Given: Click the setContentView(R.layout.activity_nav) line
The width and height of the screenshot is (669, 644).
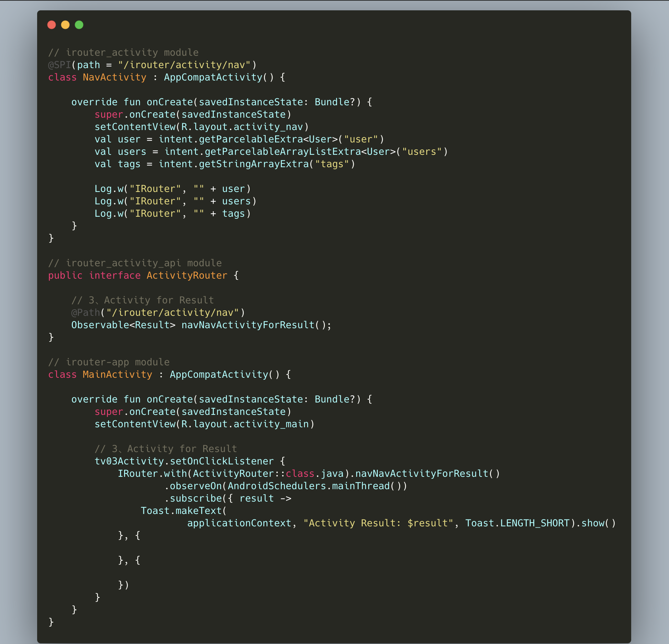Looking at the screenshot, I should [x=201, y=127].
